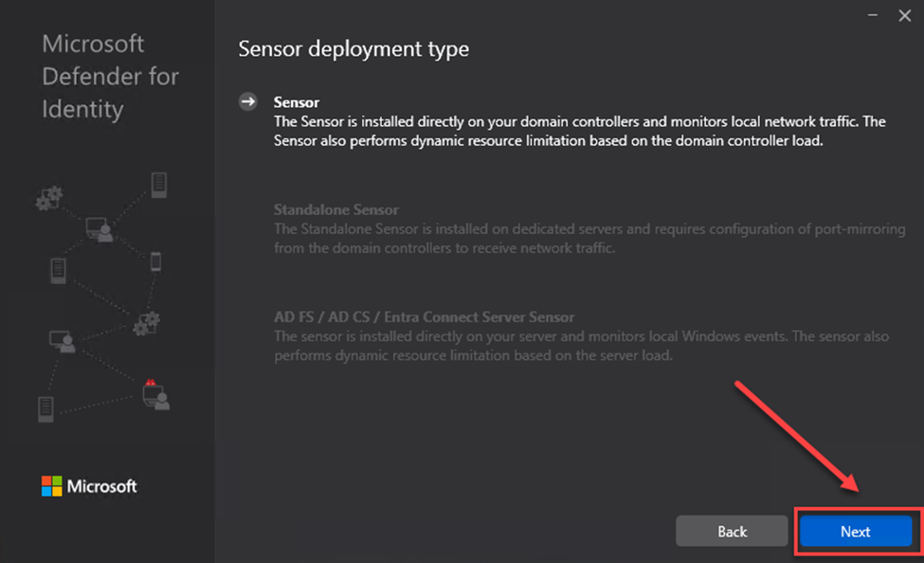Choose the Standalone Sensor option
The width and height of the screenshot is (924, 563).
pos(335,209)
